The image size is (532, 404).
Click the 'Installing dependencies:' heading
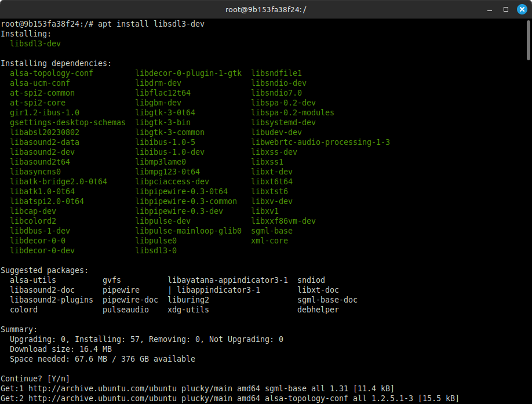(56, 63)
